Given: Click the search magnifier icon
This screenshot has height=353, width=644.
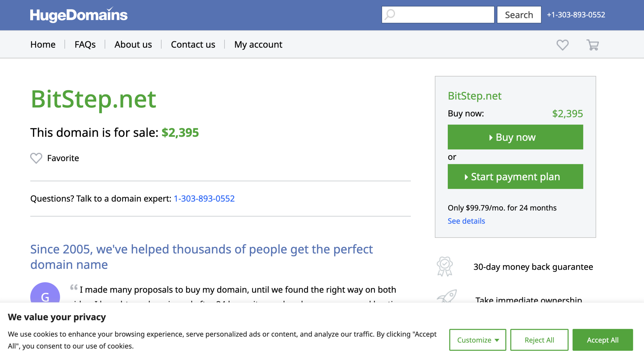Looking at the screenshot, I should tap(390, 15).
